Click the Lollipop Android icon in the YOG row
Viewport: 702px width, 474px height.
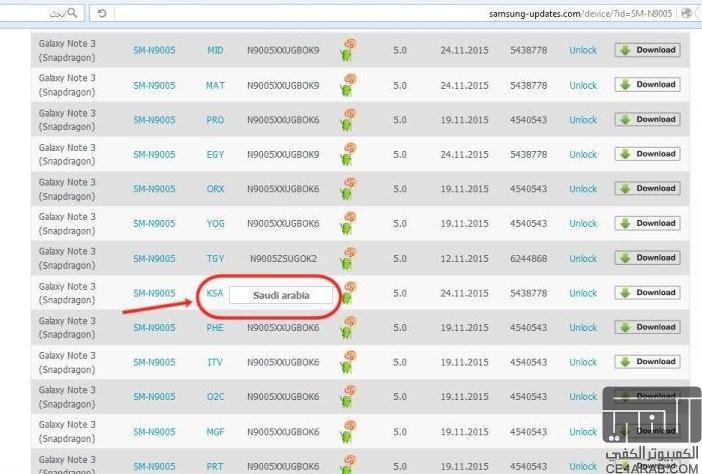tap(348, 223)
